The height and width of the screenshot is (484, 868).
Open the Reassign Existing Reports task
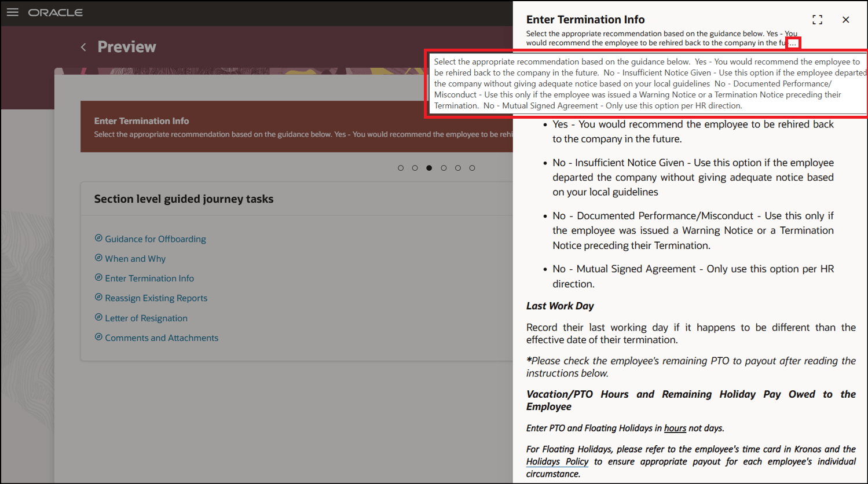point(156,298)
